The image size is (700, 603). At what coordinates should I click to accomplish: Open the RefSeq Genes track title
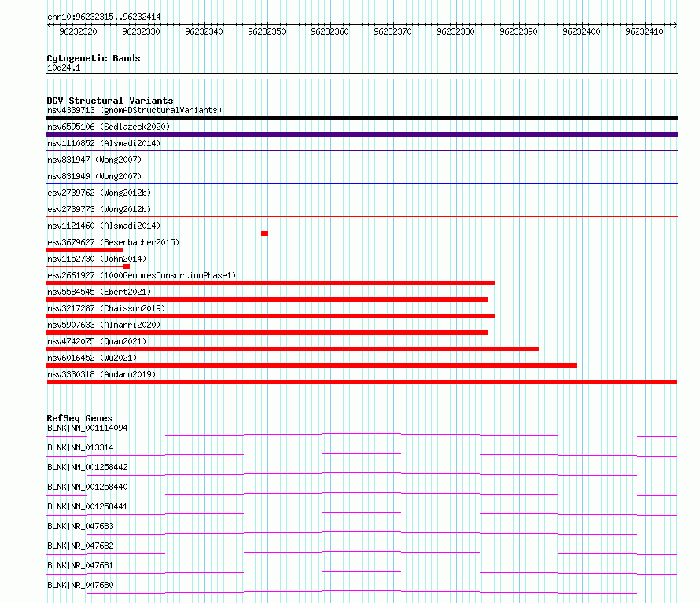[79, 418]
